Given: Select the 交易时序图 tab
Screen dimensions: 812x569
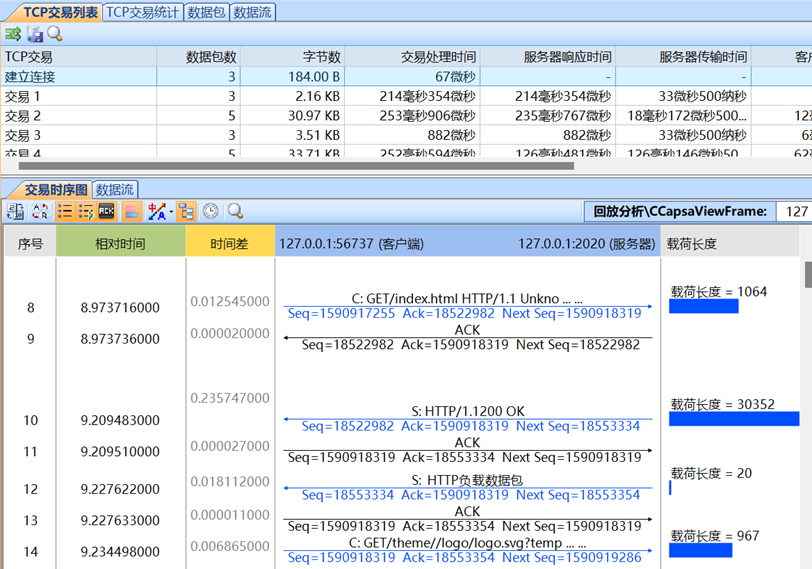Looking at the screenshot, I should coord(54,189).
